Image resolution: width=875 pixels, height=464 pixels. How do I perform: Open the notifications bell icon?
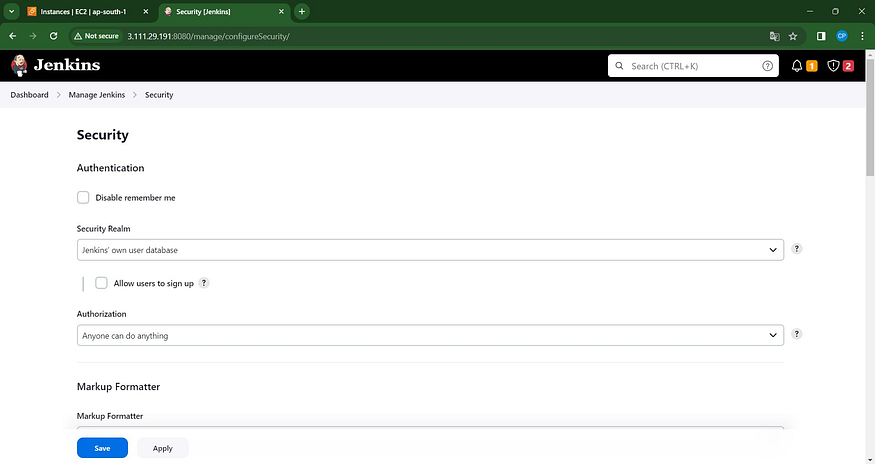(x=797, y=66)
